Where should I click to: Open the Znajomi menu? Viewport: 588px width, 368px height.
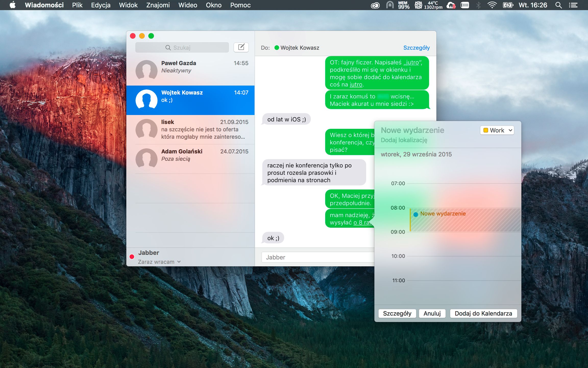point(158,5)
